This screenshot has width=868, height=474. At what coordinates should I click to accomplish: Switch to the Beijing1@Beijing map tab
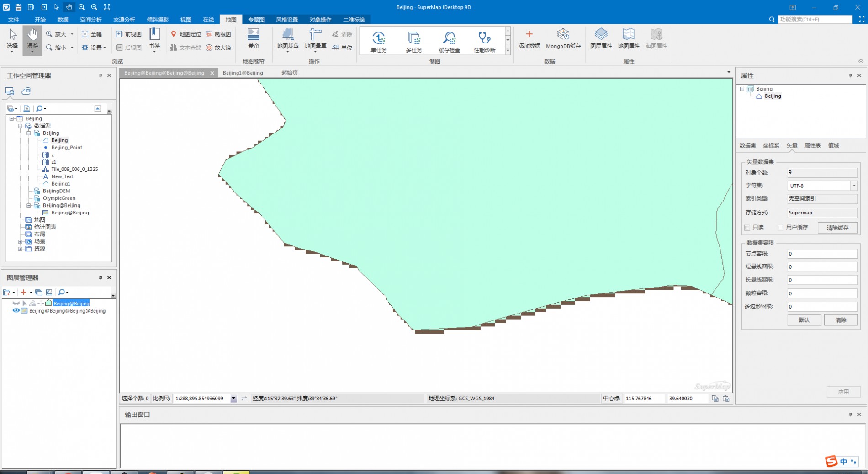click(243, 73)
